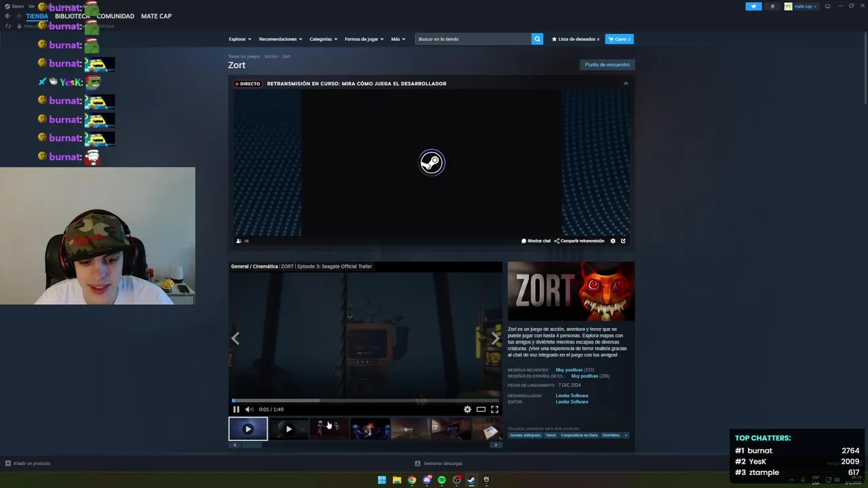
Task: Open mate cap account dropdown
Action: pos(801,6)
